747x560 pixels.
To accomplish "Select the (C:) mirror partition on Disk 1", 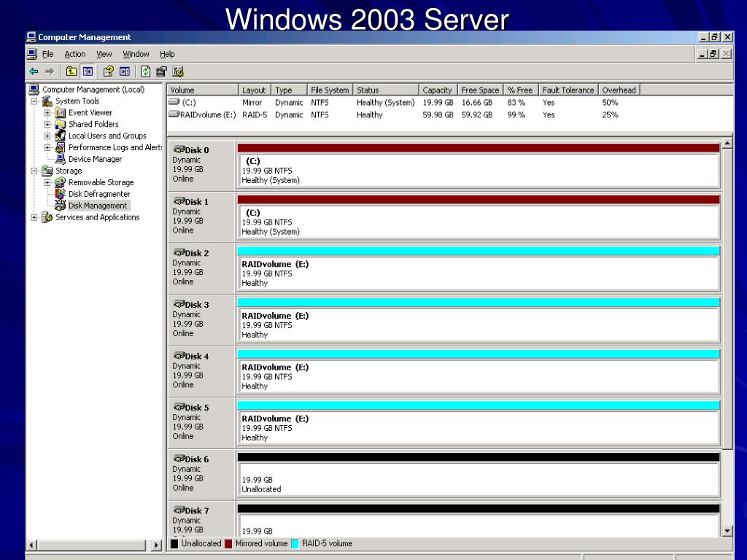I will [x=479, y=217].
